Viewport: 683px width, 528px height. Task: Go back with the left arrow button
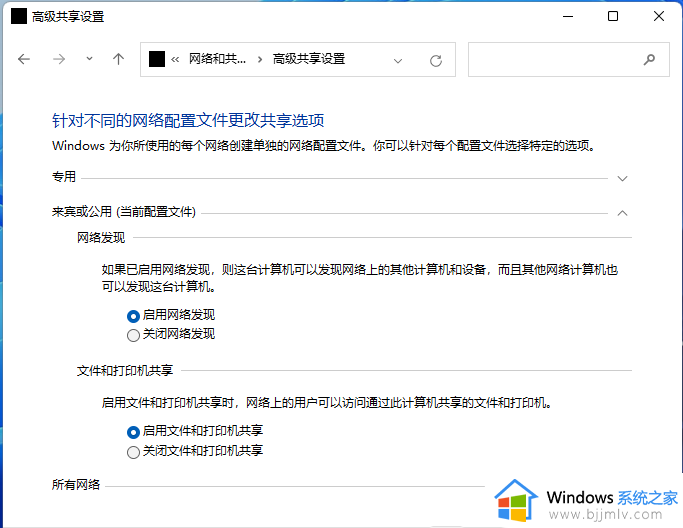click(x=24, y=59)
